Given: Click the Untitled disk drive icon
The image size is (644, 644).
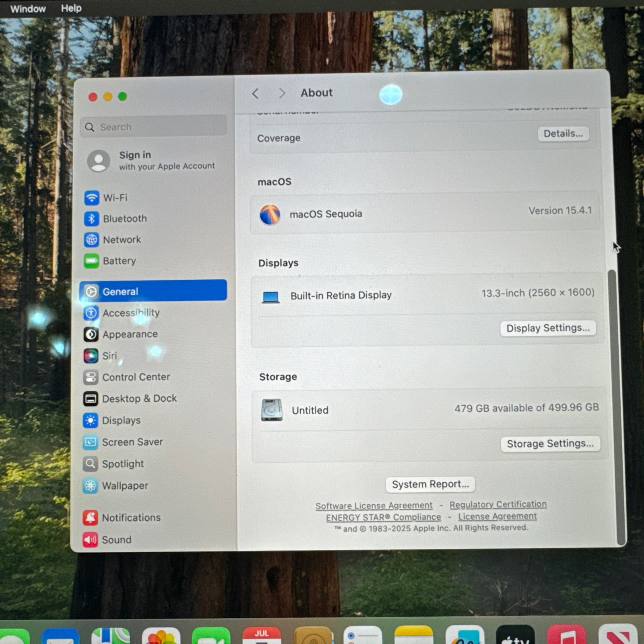Looking at the screenshot, I should (272, 410).
